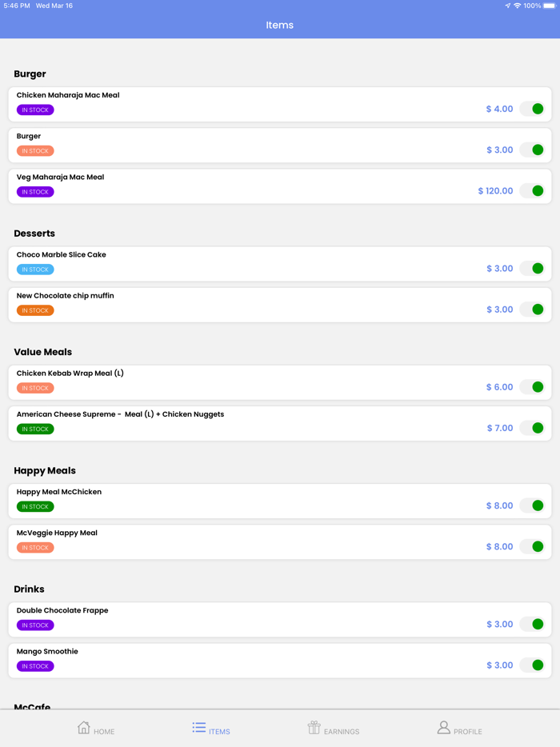Toggle Choco Marble Slice Cake availability

click(x=532, y=269)
